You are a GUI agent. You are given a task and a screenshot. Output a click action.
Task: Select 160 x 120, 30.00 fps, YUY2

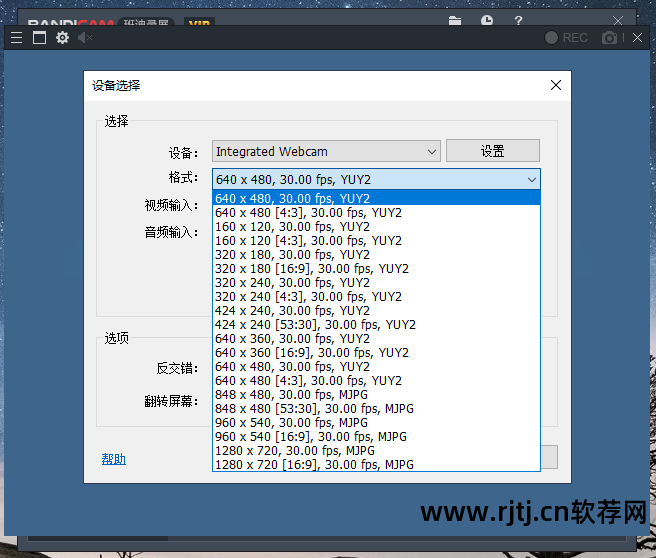pos(377,226)
